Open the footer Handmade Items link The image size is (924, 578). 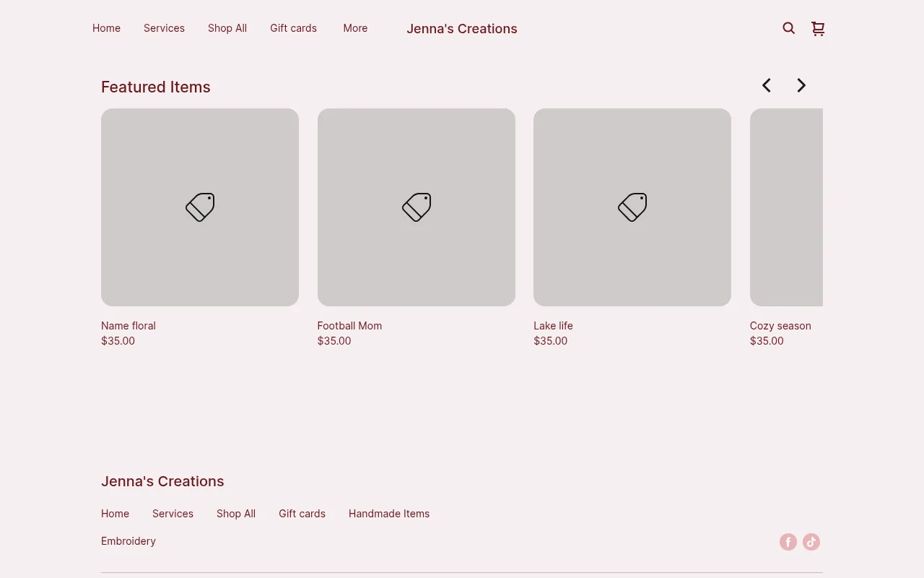(389, 514)
